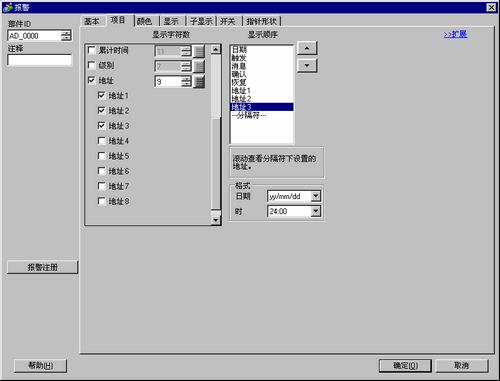Click the 地址 character count spinner
This screenshot has width=500, height=381.
[x=186, y=81]
